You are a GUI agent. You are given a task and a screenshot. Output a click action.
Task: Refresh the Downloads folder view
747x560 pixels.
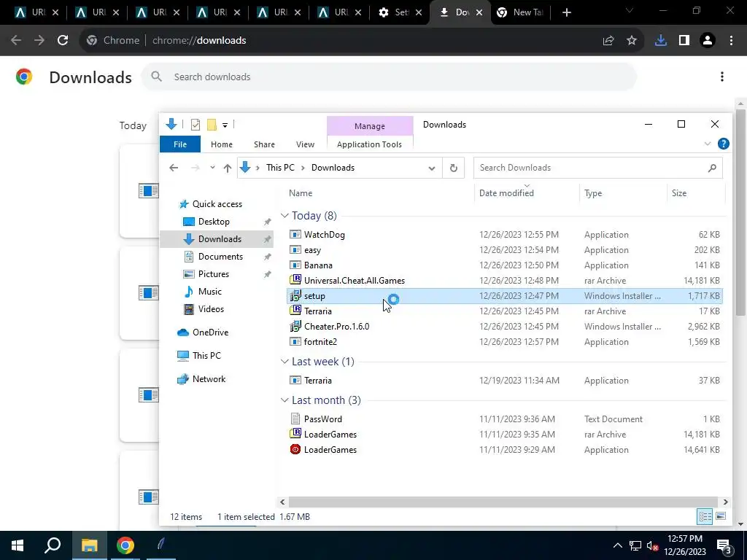coord(454,168)
